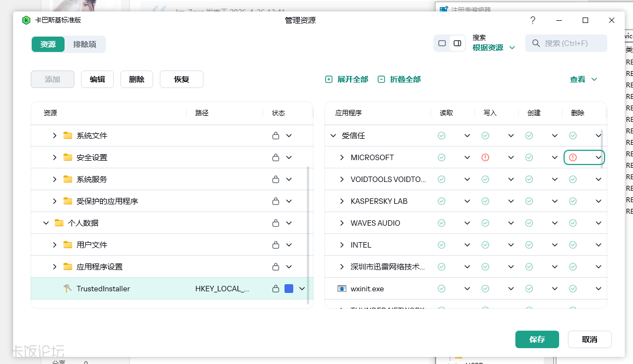
Task: Select split-pane layout icon
Action: [457, 43]
